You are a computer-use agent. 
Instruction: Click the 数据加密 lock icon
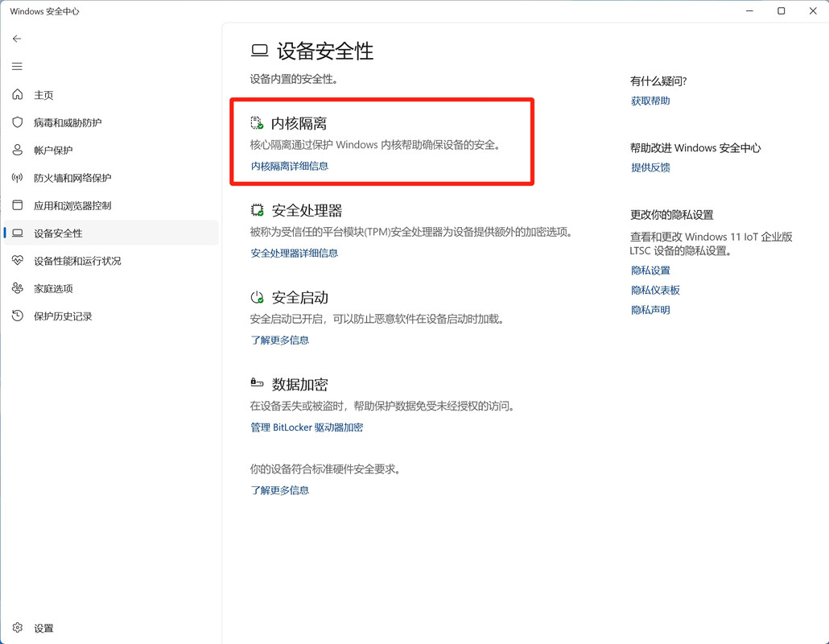257,382
